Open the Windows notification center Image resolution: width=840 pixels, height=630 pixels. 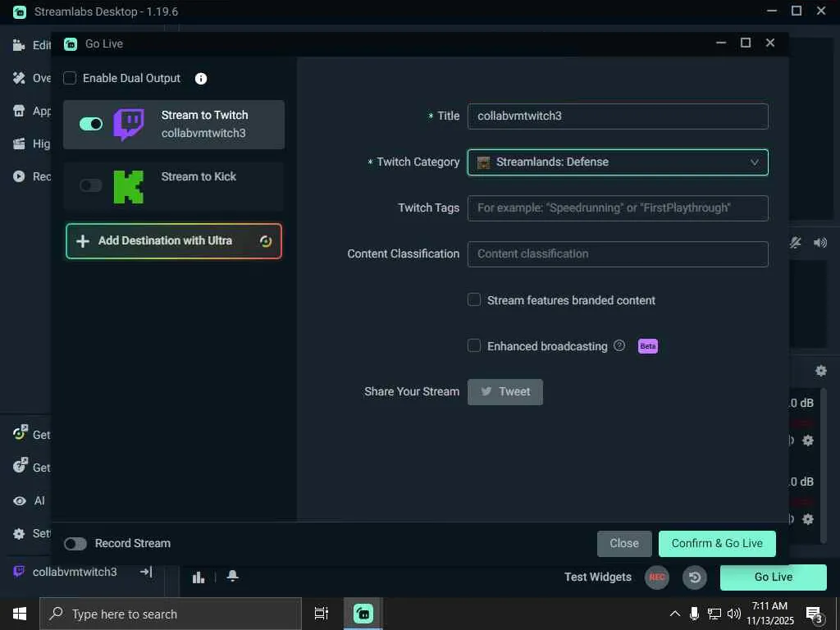(x=815, y=614)
